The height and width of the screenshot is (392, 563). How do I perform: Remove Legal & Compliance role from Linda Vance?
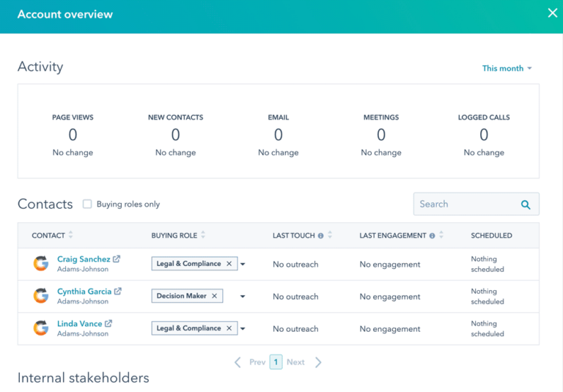tap(229, 328)
